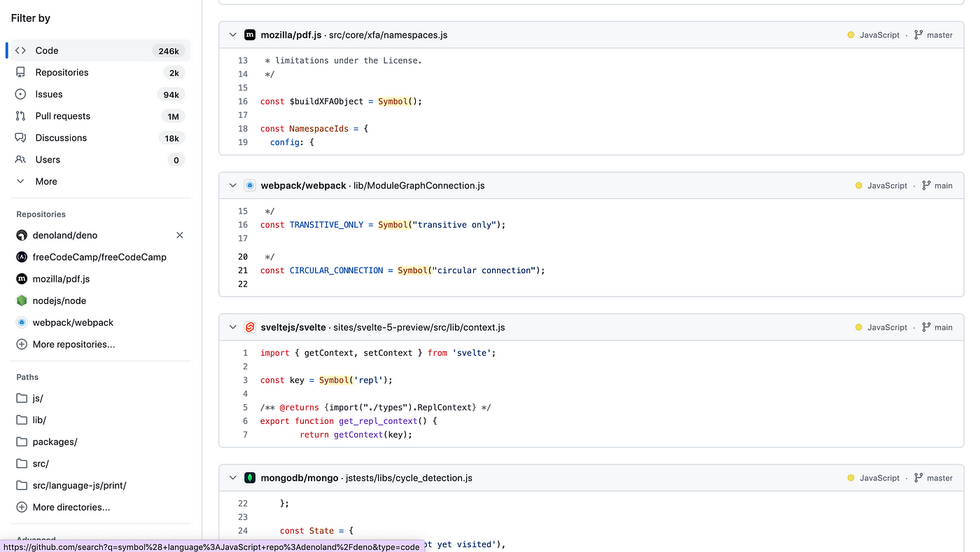Image resolution: width=980 pixels, height=552 pixels.
Task: Filter by mozilla/pdf.js in sidebar
Action: click(61, 278)
